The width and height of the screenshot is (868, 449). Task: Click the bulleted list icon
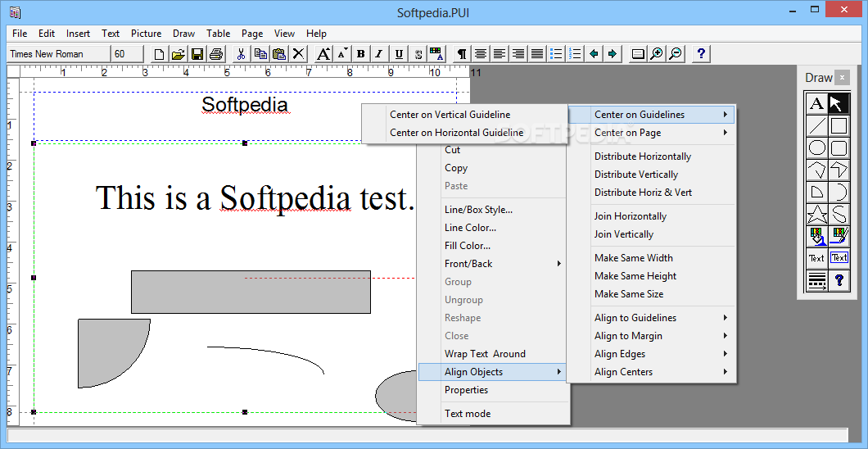pyautogui.click(x=556, y=54)
